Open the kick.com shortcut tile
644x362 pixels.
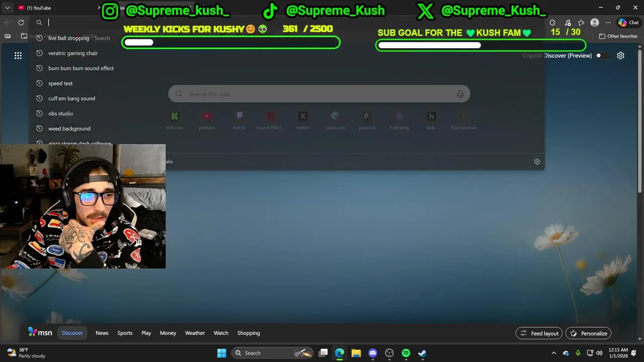(x=175, y=120)
